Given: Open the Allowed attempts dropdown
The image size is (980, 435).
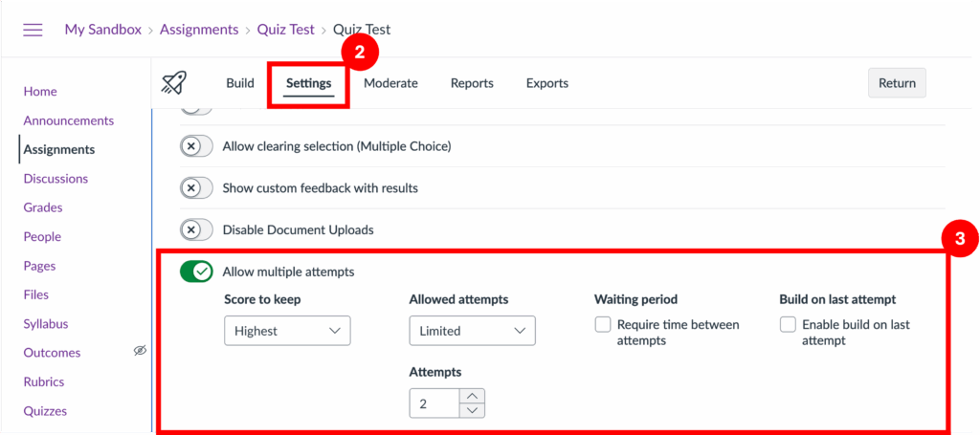Looking at the screenshot, I should click(472, 331).
